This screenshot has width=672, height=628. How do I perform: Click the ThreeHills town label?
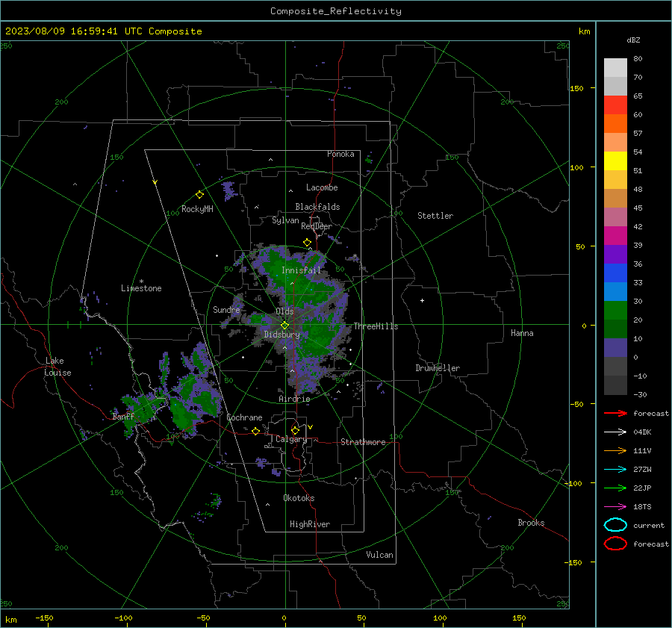click(x=376, y=326)
